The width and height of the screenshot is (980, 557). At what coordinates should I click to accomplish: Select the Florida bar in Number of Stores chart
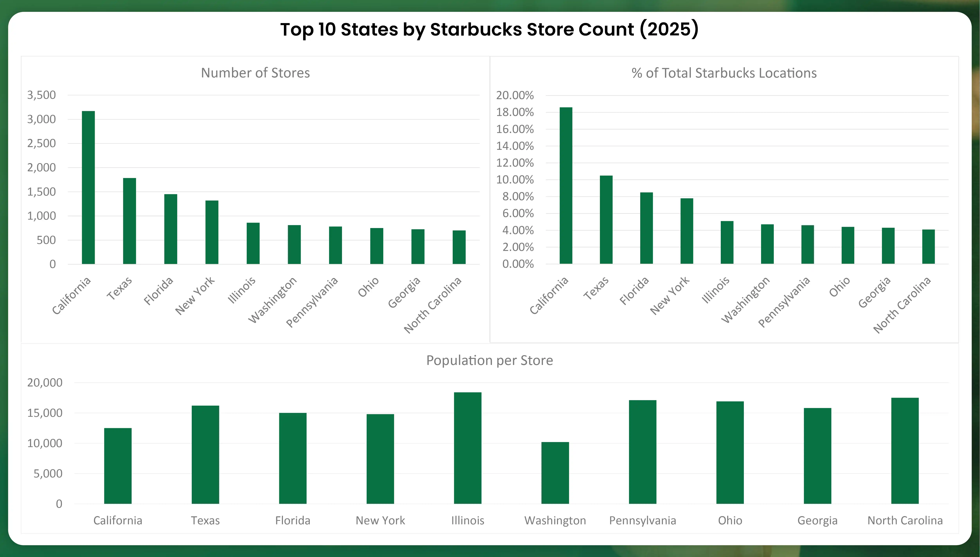pyautogui.click(x=171, y=229)
